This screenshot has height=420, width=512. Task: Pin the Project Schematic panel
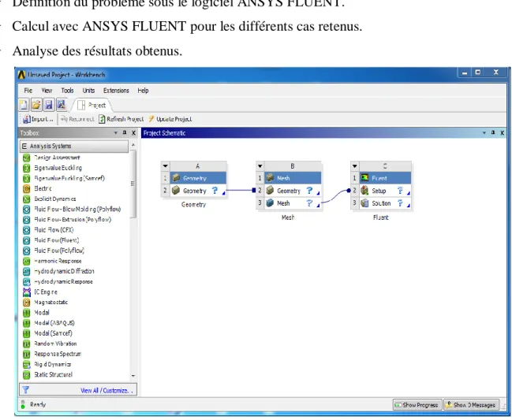click(493, 132)
